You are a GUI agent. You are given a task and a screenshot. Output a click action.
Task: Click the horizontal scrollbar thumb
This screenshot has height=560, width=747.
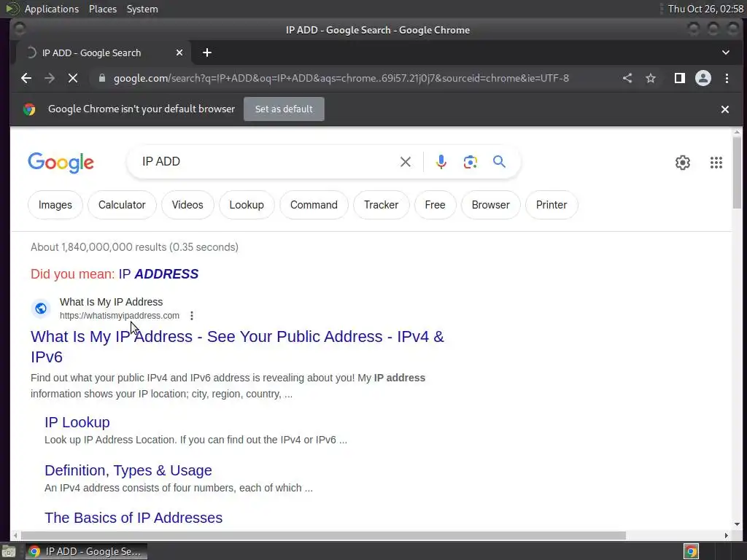323,536
